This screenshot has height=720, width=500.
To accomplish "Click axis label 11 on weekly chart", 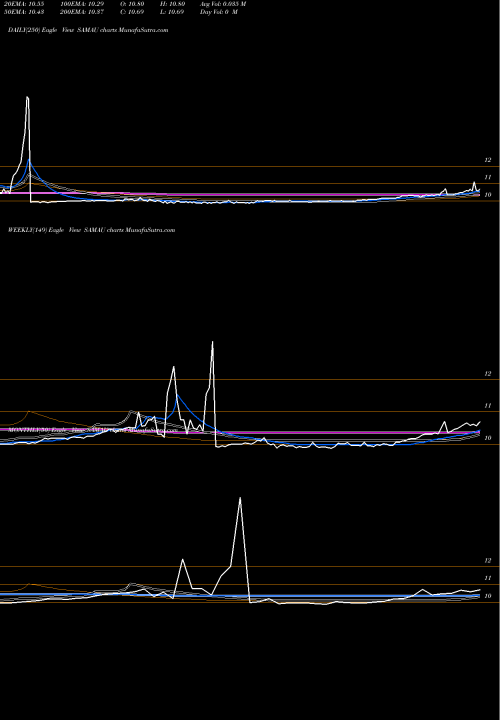I will point(488,406).
